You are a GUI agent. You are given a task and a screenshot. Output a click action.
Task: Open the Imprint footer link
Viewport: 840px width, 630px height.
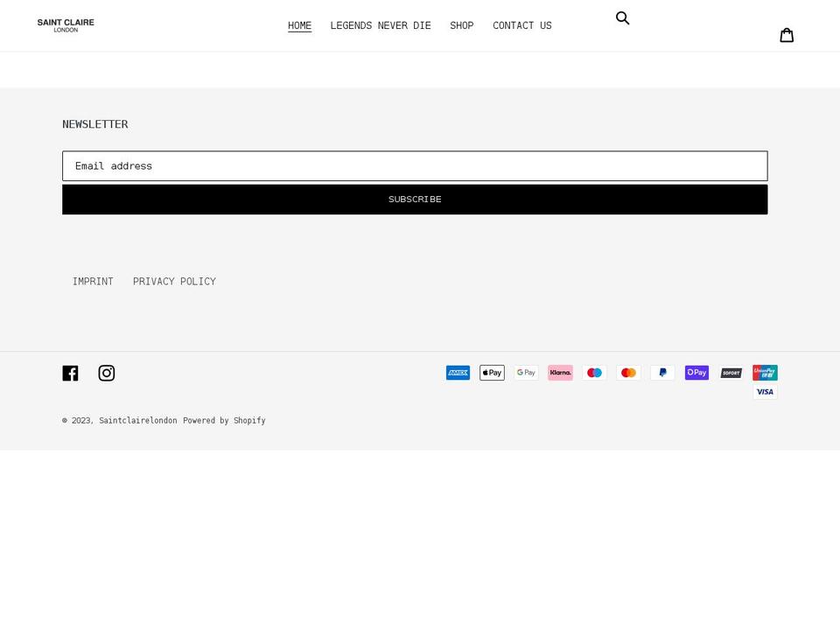point(94,282)
